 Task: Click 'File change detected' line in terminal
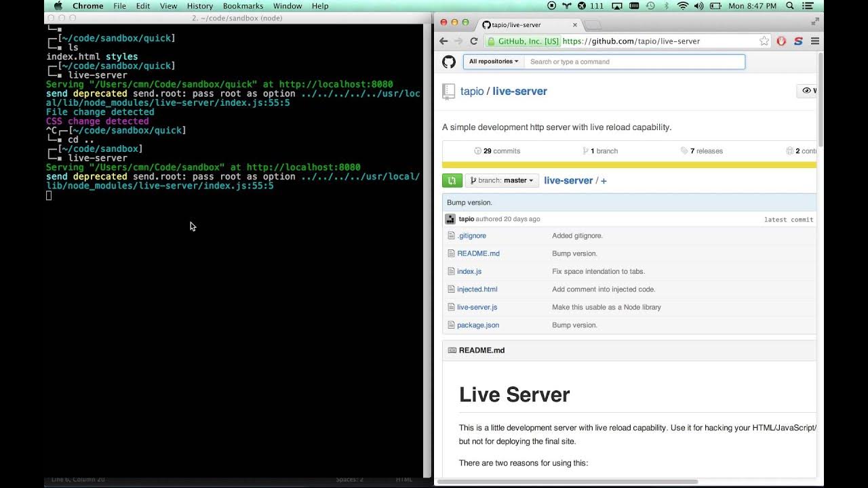(100, 112)
